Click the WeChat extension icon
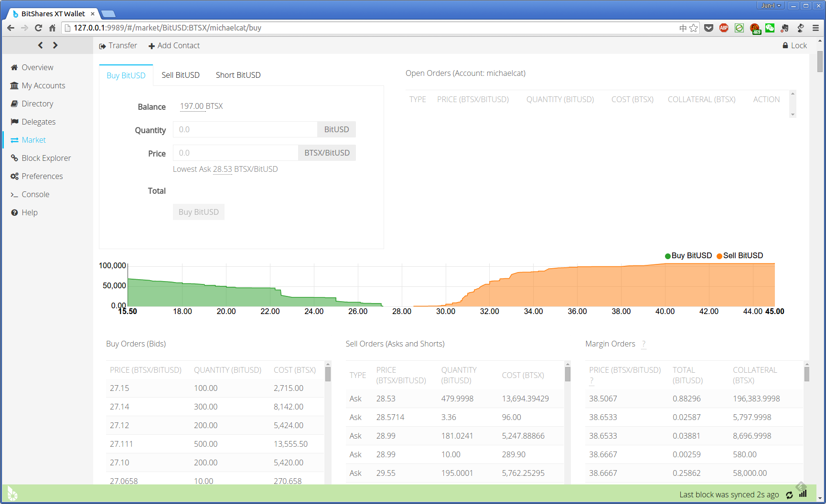The image size is (826, 504). click(770, 28)
